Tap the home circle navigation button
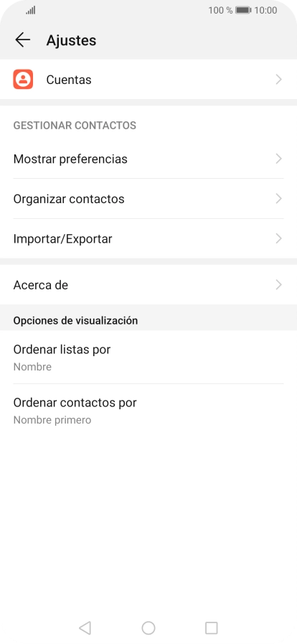Image resolution: width=297 pixels, height=644 pixels. [148, 627]
